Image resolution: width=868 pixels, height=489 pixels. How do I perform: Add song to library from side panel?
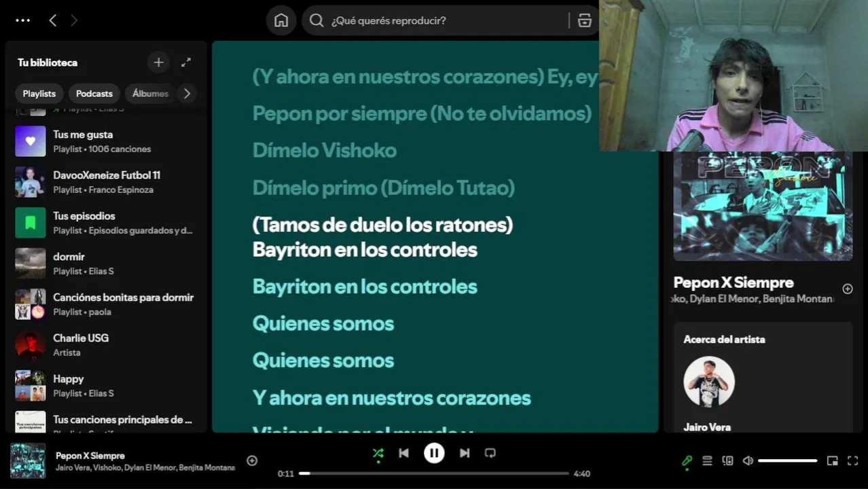tap(848, 289)
